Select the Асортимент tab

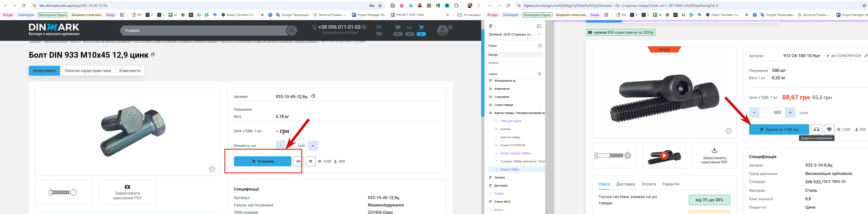click(44, 71)
